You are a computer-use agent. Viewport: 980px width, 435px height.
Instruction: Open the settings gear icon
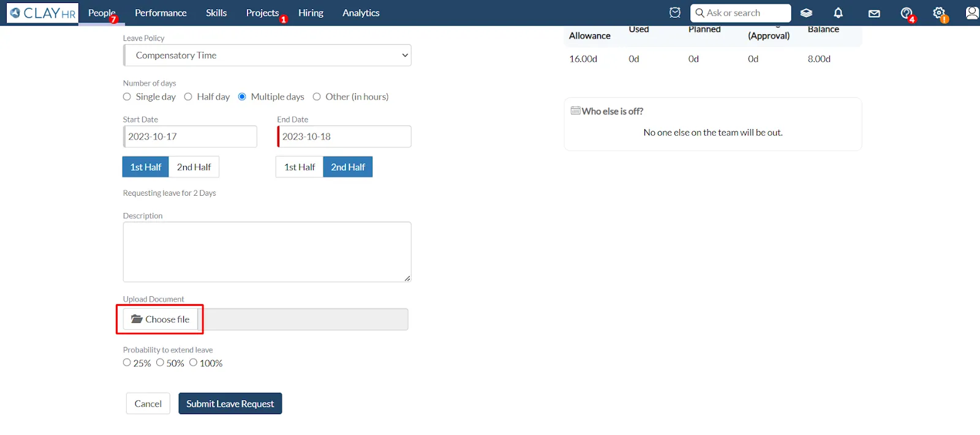939,13
